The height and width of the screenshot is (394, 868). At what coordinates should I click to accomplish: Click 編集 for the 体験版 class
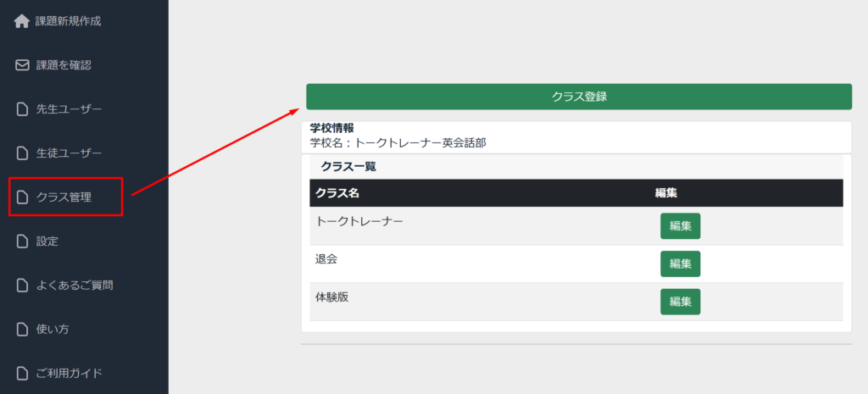[680, 302]
